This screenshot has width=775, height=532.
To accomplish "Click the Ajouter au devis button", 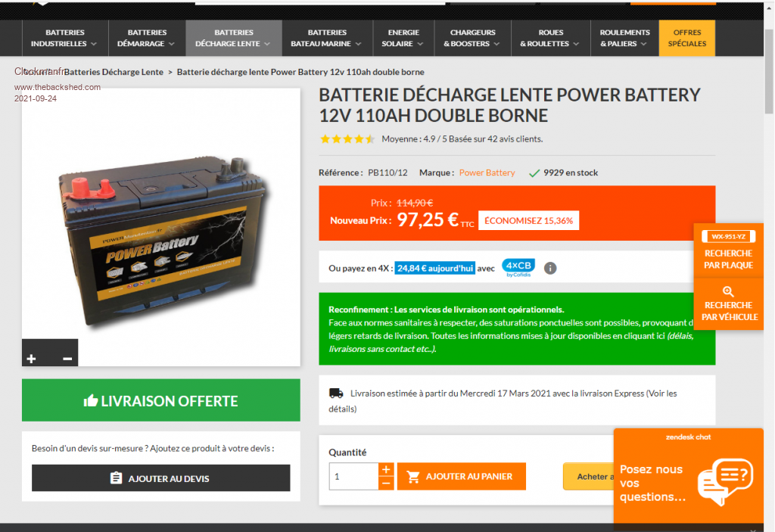I will click(160, 478).
